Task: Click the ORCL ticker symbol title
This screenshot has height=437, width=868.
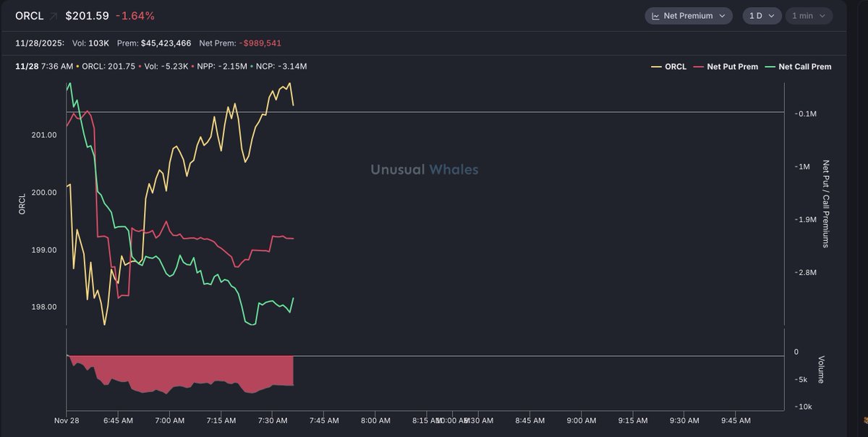Action: tap(29, 16)
